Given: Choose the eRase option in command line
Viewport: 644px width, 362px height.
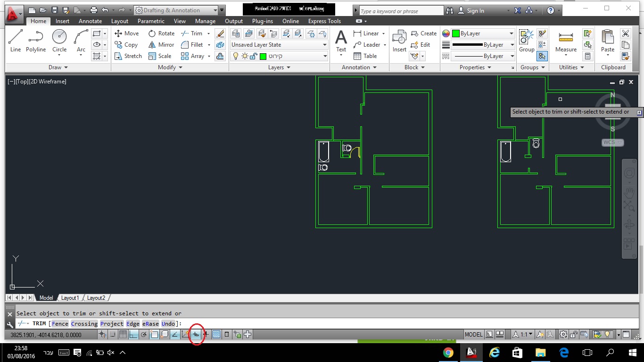Looking at the screenshot, I should pyautogui.click(x=150, y=324).
